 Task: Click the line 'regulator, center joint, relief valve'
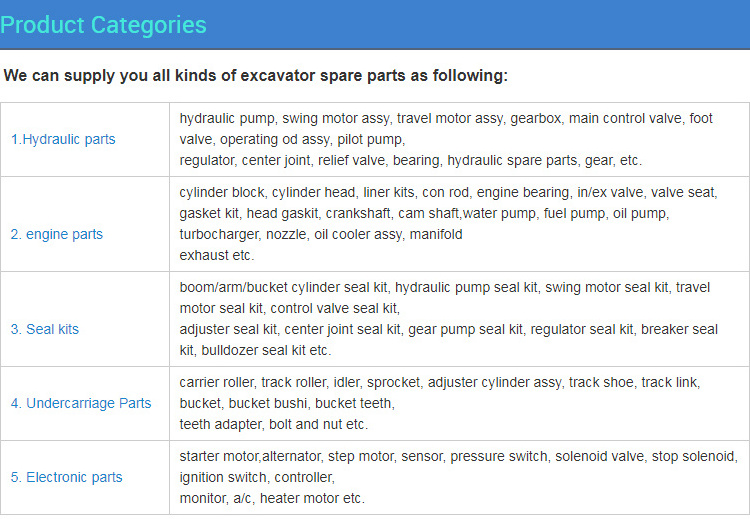pos(410,160)
